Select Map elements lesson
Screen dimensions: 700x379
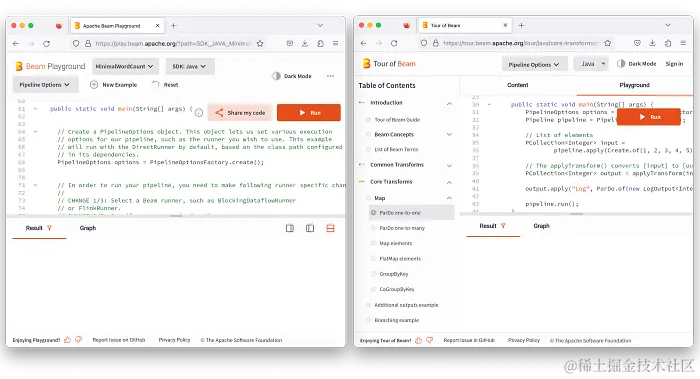(396, 243)
